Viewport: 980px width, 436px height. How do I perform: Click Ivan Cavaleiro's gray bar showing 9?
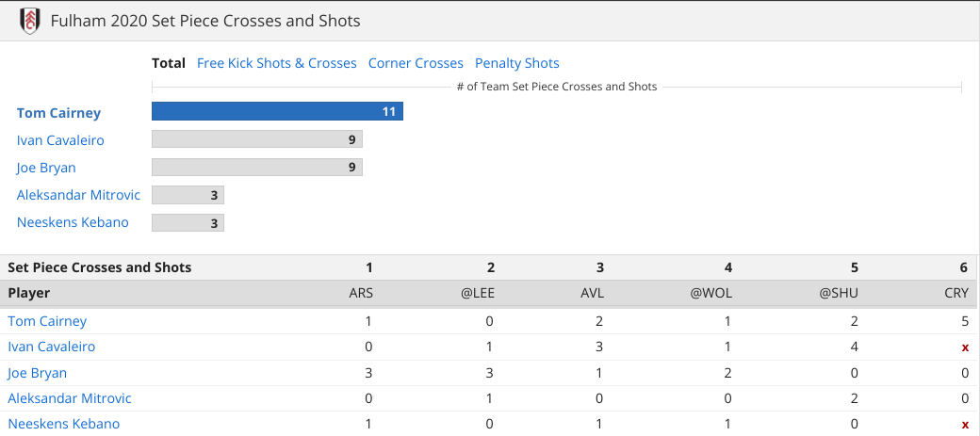point(257,139)
